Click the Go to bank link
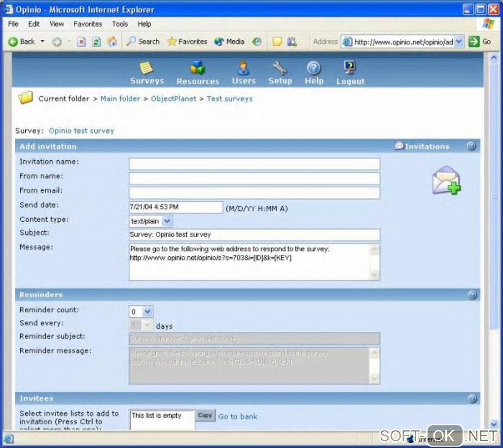The image size is (503, 448). click(x=238, y=416)
